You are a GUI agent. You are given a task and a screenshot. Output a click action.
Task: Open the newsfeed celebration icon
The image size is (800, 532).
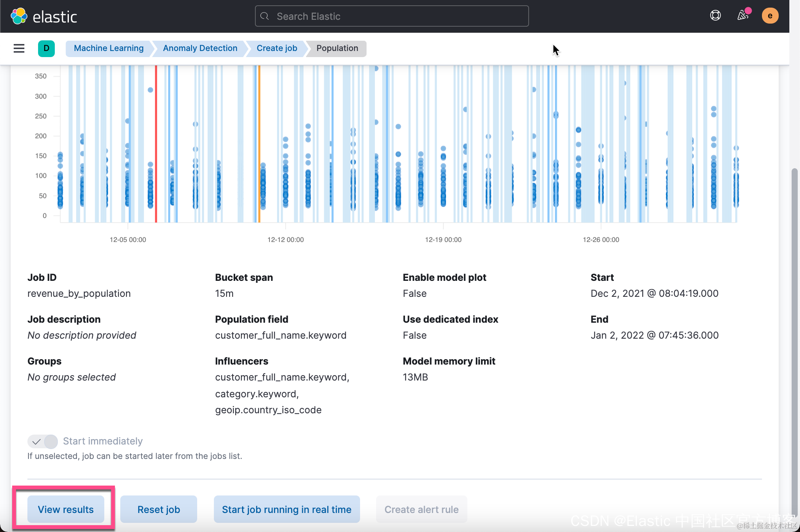(x=743, y=16)
